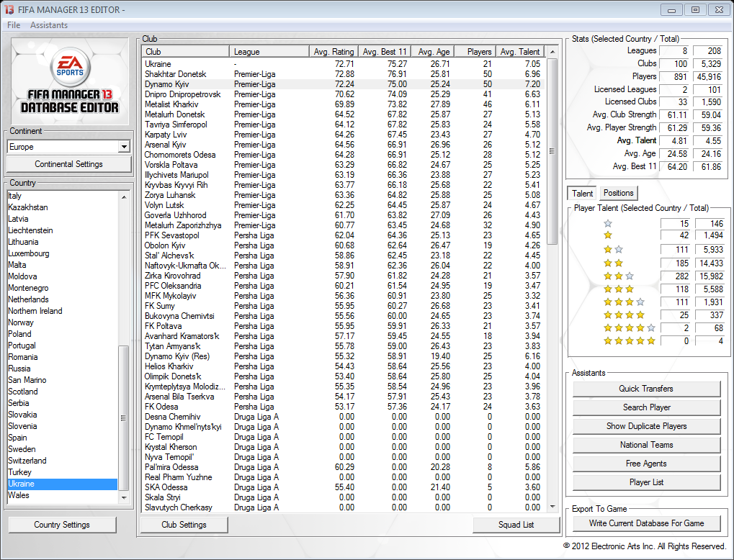Select the Pal'mira Odessa row
The image size is (734, 560).
point(344,467)
